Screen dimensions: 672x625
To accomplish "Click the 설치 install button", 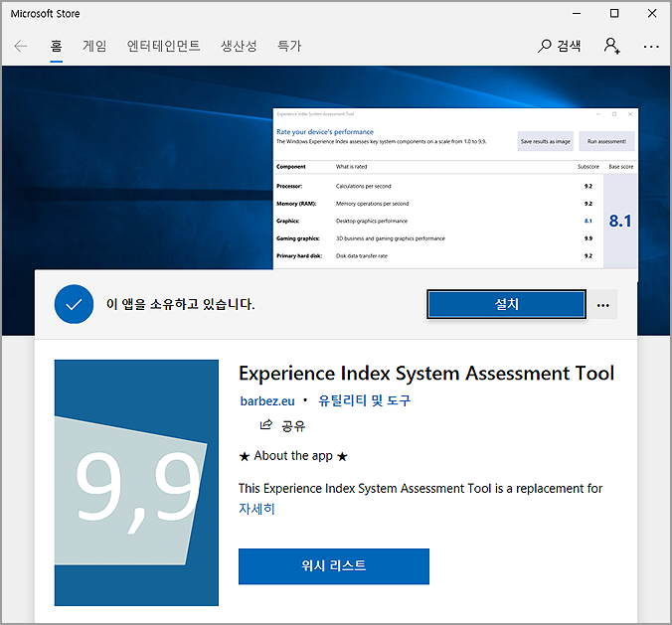I will (x=506, y=304).
